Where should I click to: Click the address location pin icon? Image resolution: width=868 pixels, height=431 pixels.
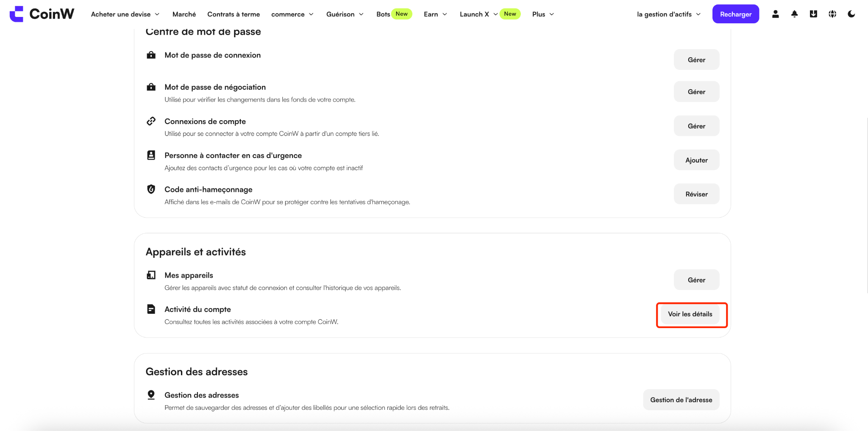tap(151, 395)
